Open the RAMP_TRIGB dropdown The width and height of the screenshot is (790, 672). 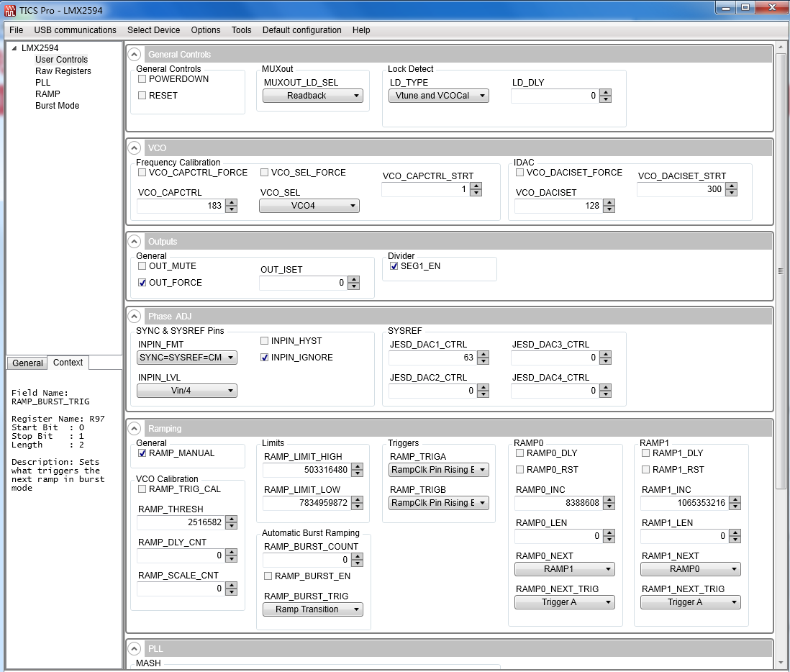click(x=439, y=503)
